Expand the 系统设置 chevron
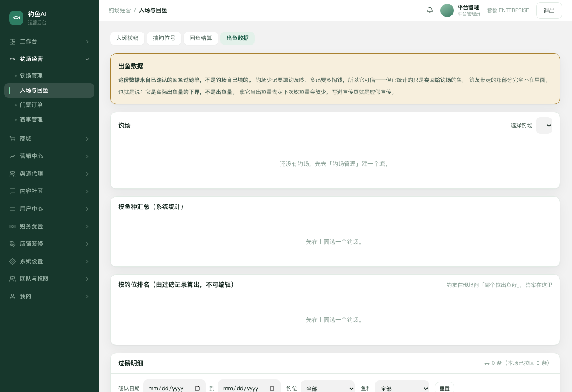Viewport: 572px width, 392px height. 87,261
